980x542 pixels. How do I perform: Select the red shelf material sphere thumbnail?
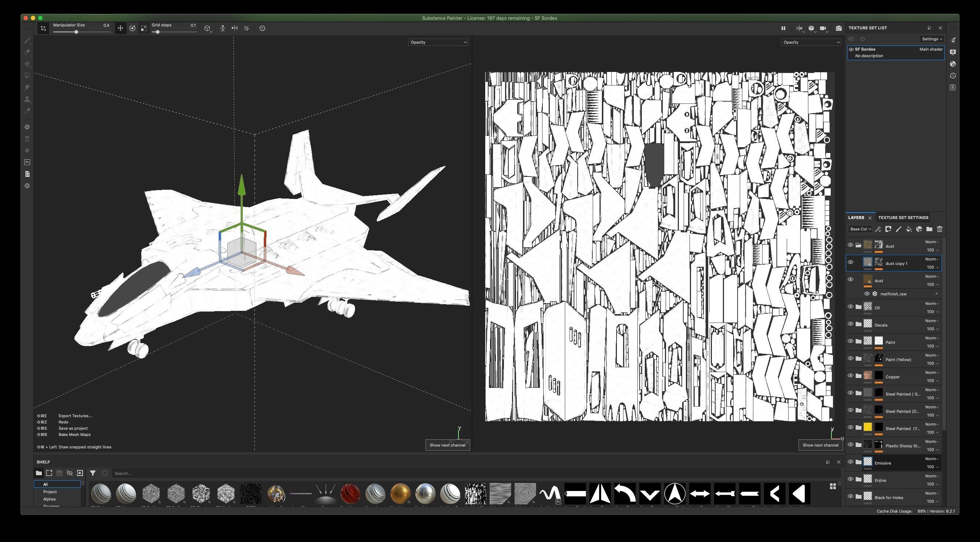click(350, 494)
